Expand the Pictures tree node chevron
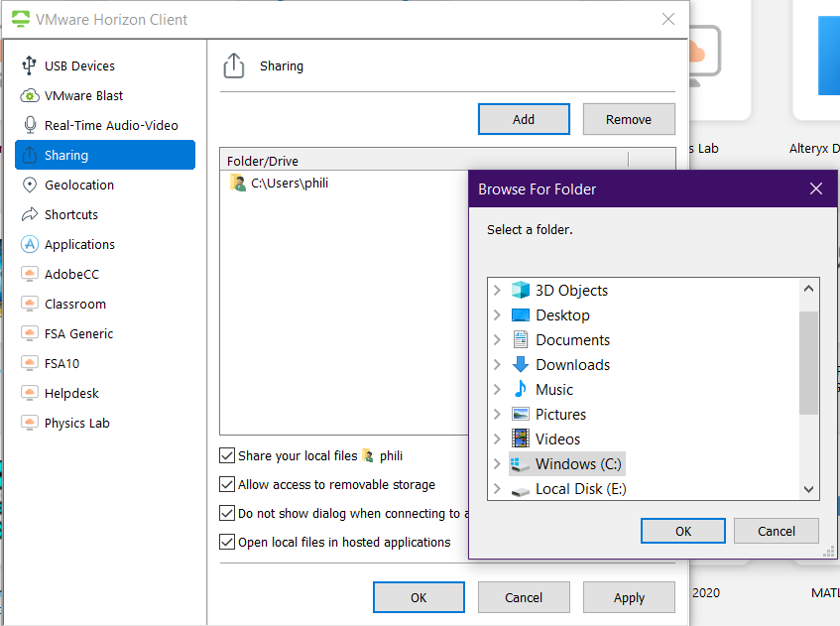Screen dimensions: 840x626 (x=497, y=415)
